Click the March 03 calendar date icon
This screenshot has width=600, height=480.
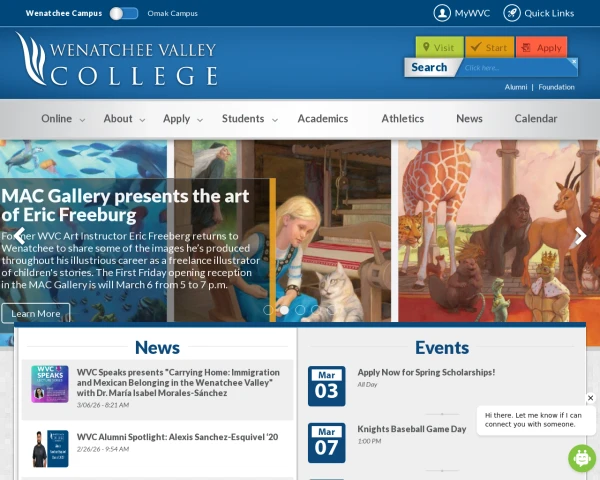pyautogui.click(x=326, y=386)
